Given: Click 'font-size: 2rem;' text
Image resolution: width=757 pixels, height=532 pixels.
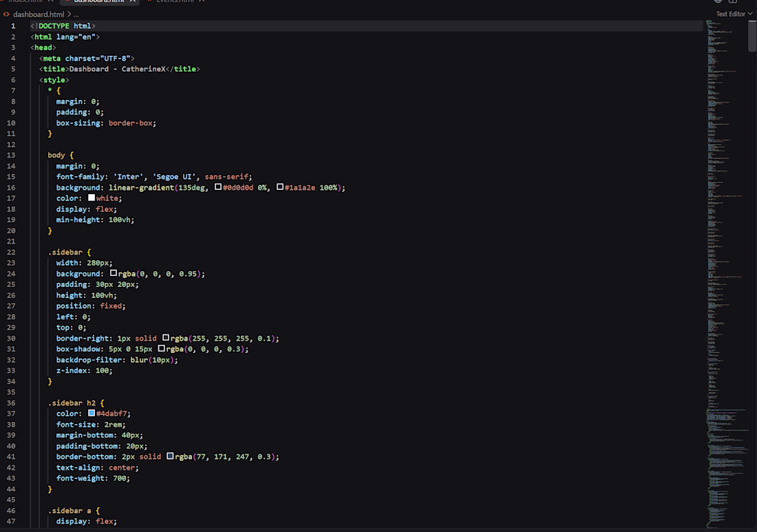Looking at the screenshot, I should (x=91, y=425).
